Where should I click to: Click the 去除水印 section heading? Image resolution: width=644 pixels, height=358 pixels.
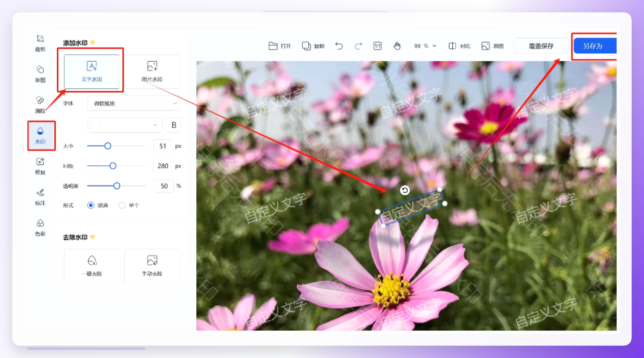(x=75, y=237)
